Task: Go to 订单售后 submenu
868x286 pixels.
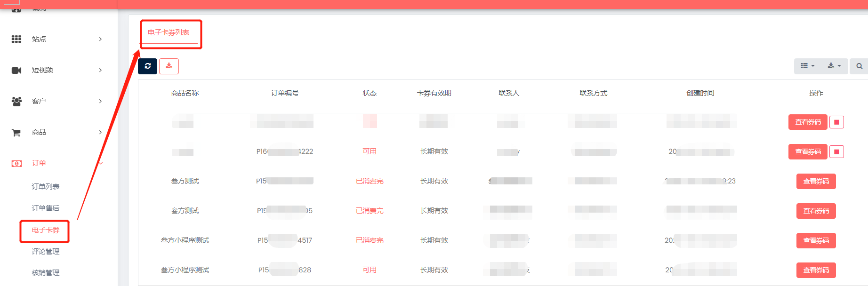Action: point(46,208)
